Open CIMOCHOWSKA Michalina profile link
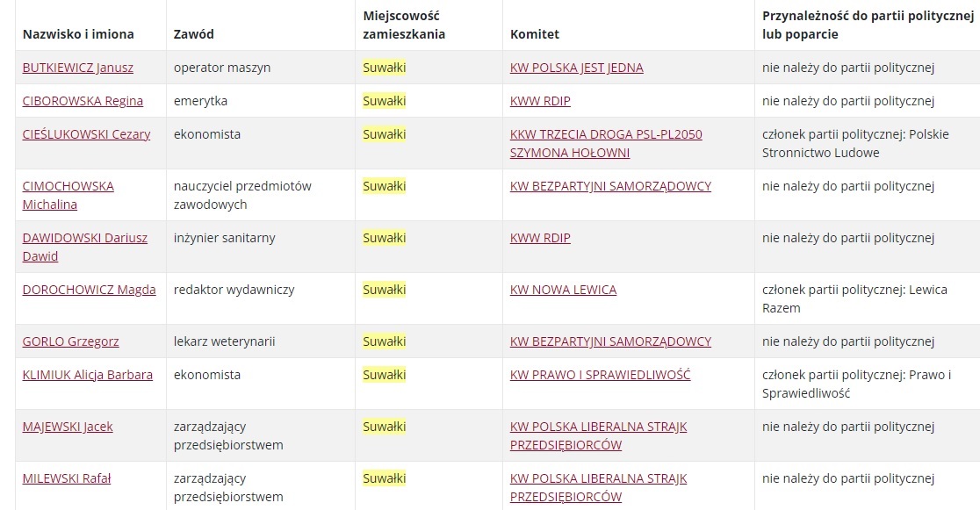Viewport: 980px width, 510px height. tap(68, 195)
